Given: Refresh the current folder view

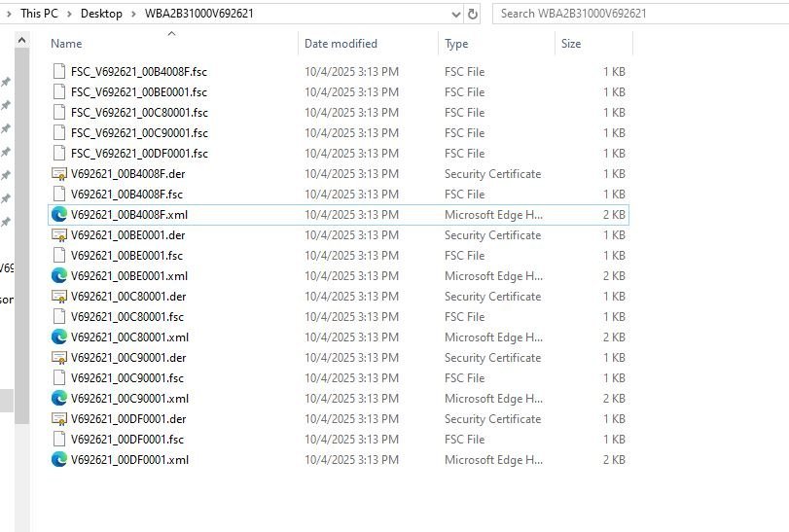Looking at the screenshot, I should pyautogui.click(x=473, y=14).
